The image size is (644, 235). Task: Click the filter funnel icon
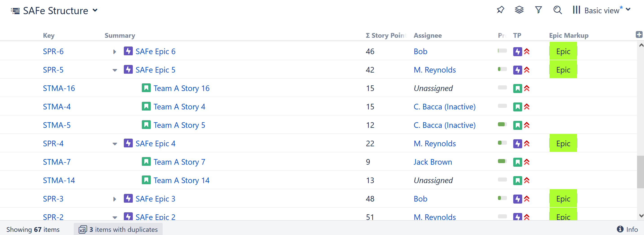[538, 10]
